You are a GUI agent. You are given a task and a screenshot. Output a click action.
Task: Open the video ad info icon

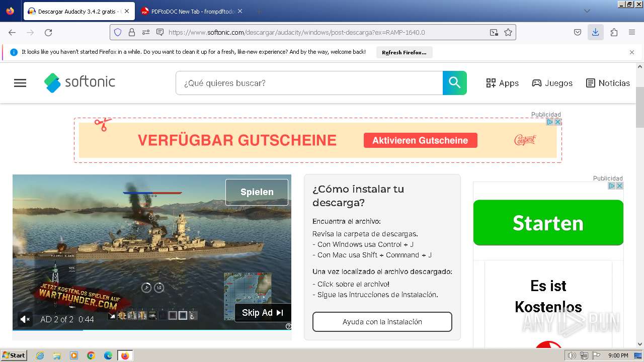click(288, 326)
